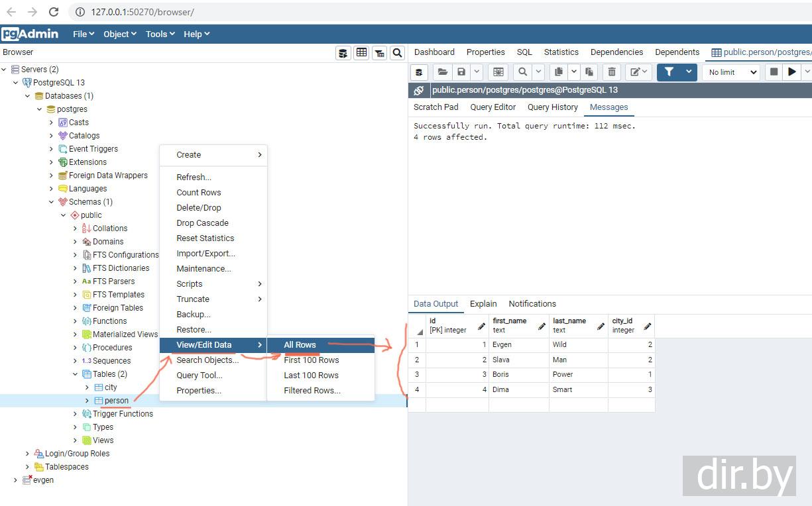Select the evgen server in tree
812x506 pixels.
[x=43, y=480]
